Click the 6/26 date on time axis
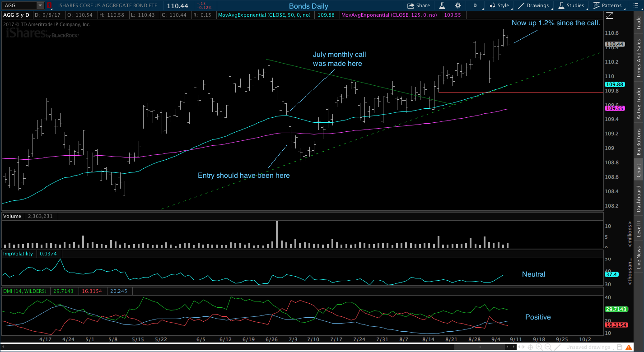Image resolution: width=644 pixels, height=352 pixels. pos(272,339)
